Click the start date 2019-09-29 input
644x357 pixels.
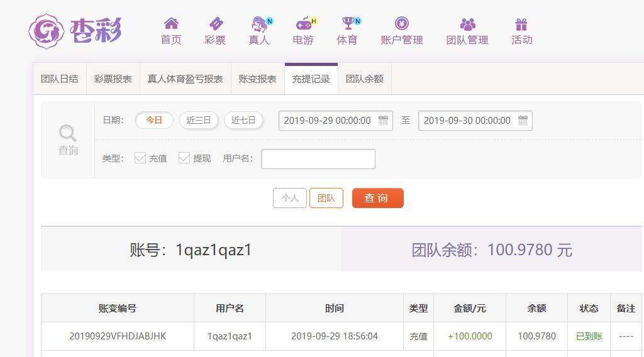click(336, 121)
